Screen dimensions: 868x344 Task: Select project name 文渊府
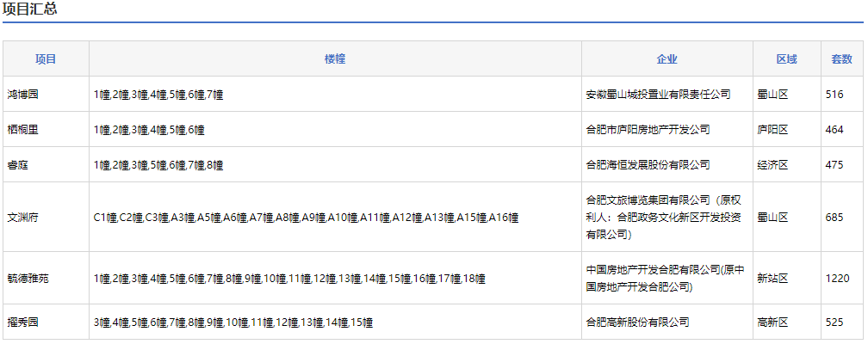tap(23, 218)
